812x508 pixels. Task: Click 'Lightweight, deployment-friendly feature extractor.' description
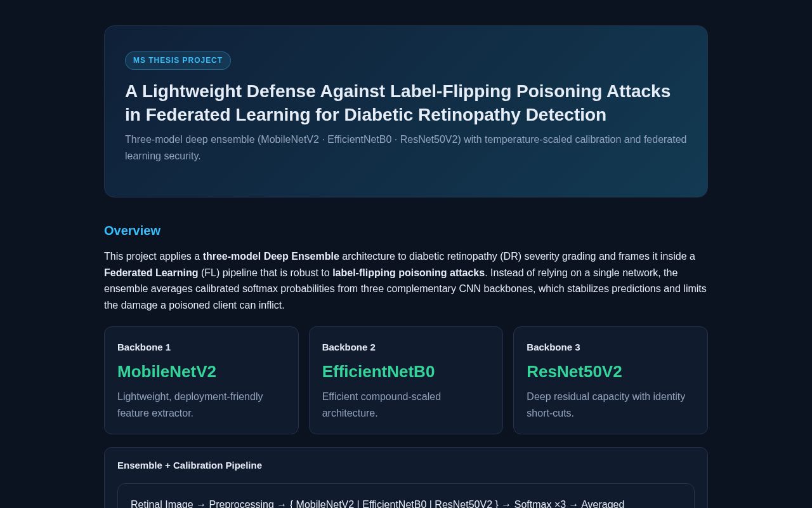pos(190,404)
